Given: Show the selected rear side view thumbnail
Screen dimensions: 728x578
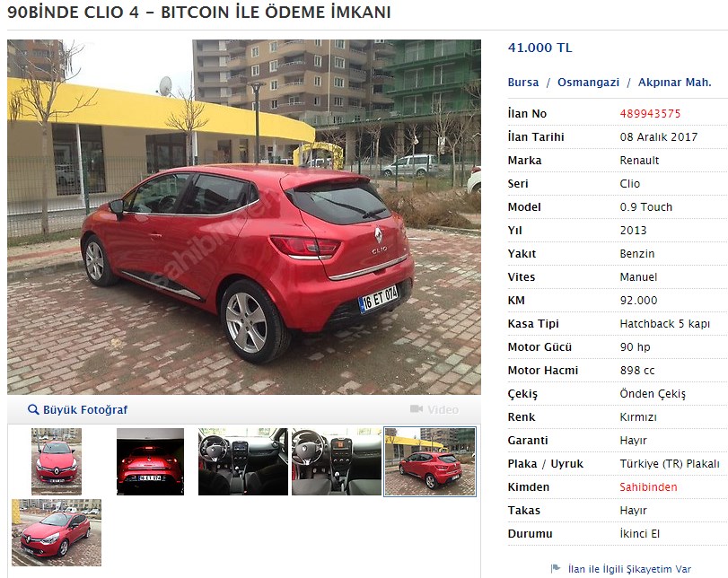Looking at the screenshot, I should click(430, 461).
